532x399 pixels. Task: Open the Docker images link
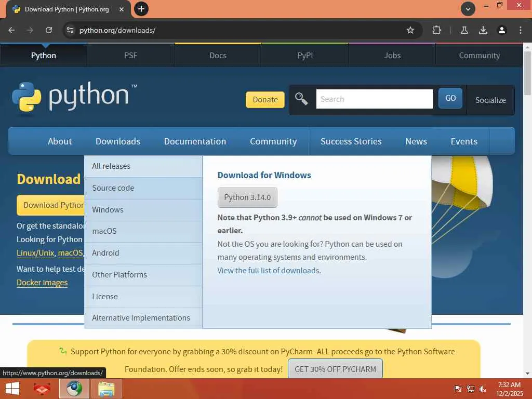[x=42, y=283]
